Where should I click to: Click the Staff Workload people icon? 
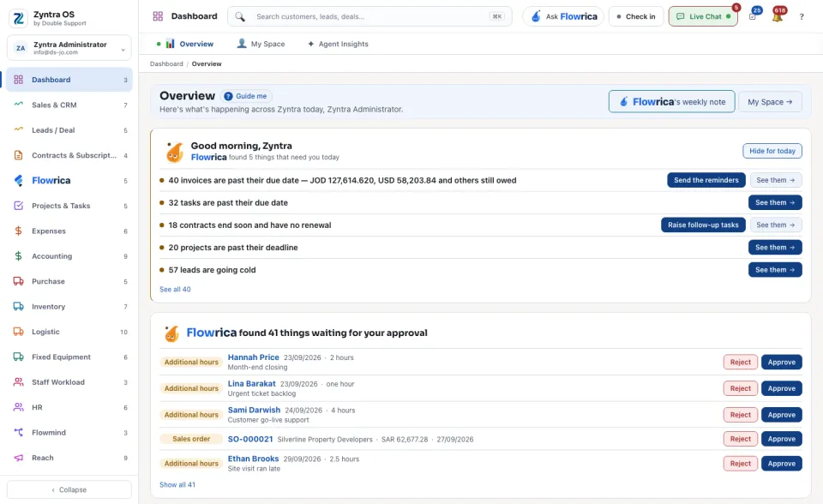pos(18,382)
